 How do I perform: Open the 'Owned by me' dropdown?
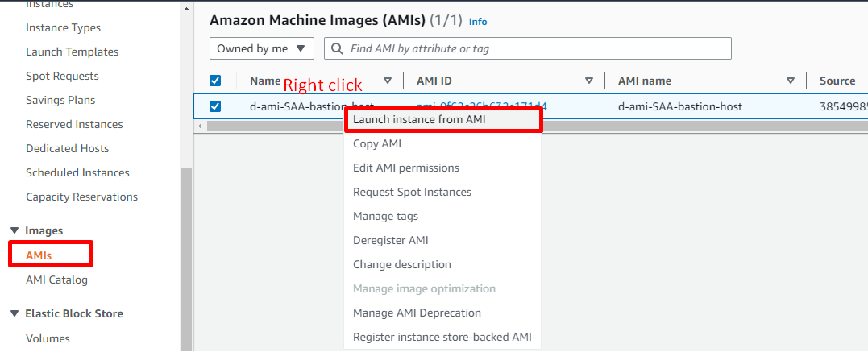tap(261, 48)
